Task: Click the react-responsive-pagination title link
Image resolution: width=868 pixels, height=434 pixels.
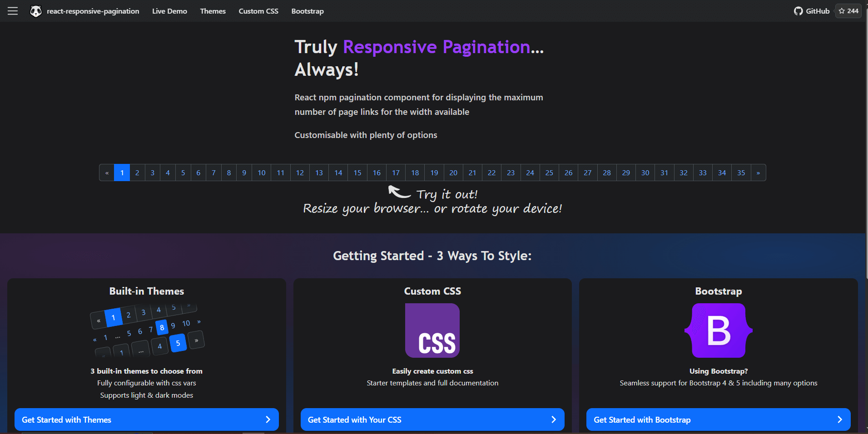Action: 93,11
